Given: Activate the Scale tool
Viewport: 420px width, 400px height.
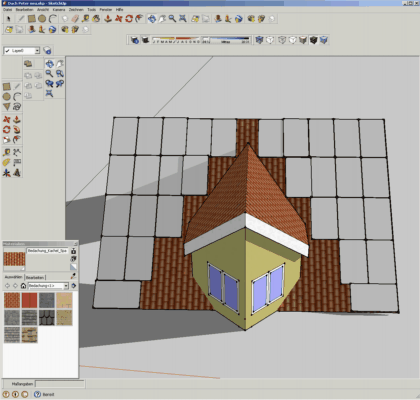Looking at the screenshot, I should [7, 139].
